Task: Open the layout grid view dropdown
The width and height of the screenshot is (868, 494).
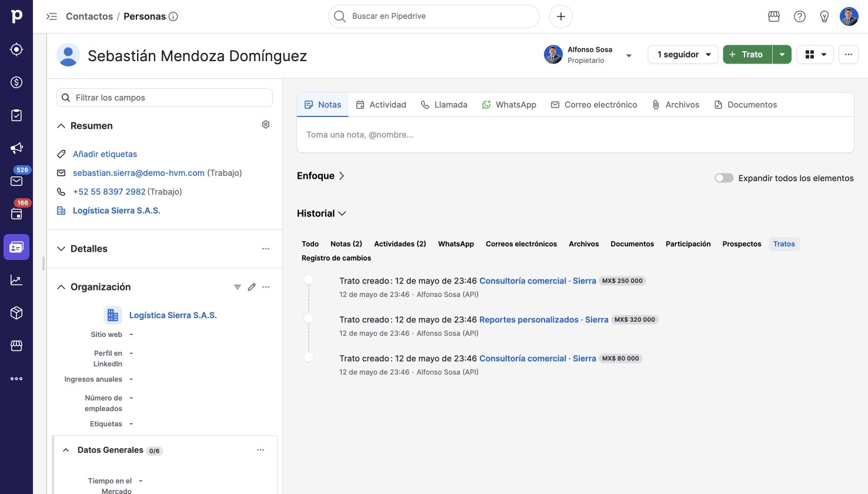Action: click(x=815, y=55)
